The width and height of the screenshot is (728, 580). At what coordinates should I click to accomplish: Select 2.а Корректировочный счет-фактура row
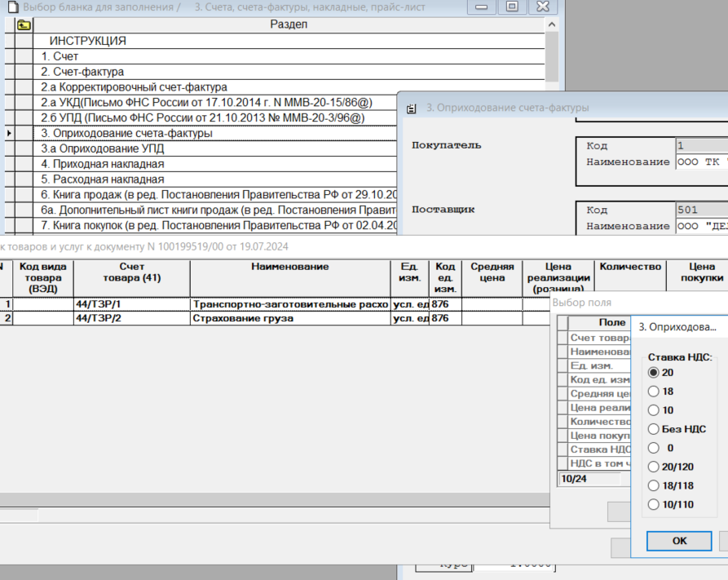289,87
